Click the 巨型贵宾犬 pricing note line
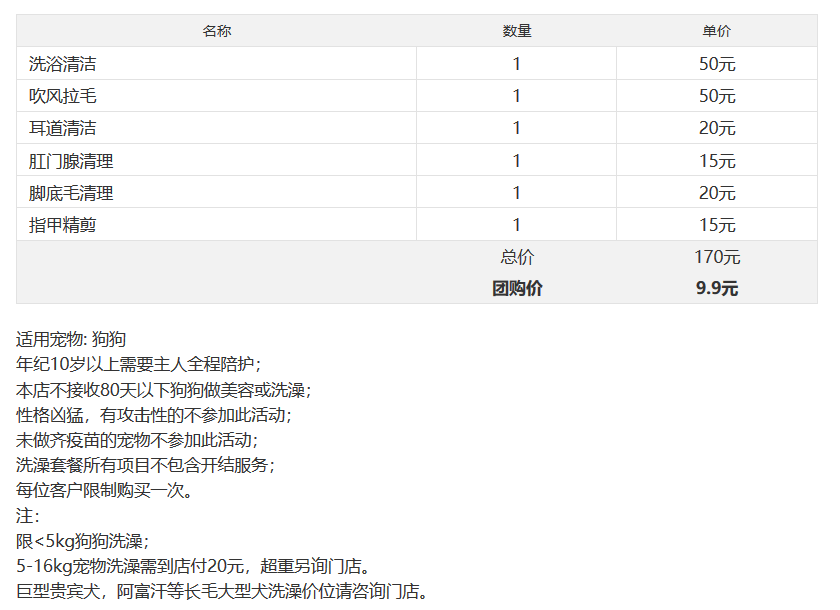 222,591
